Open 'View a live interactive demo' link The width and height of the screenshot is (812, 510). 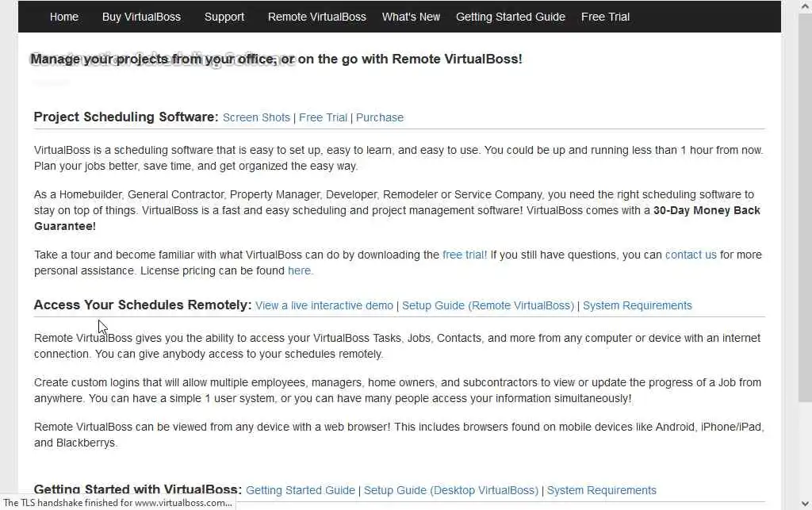click(324, 305)
